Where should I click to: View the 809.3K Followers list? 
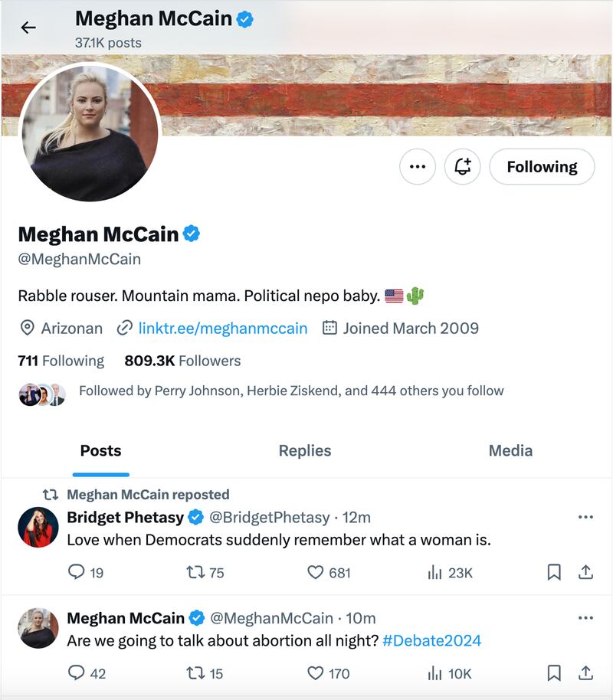[182, 361]
